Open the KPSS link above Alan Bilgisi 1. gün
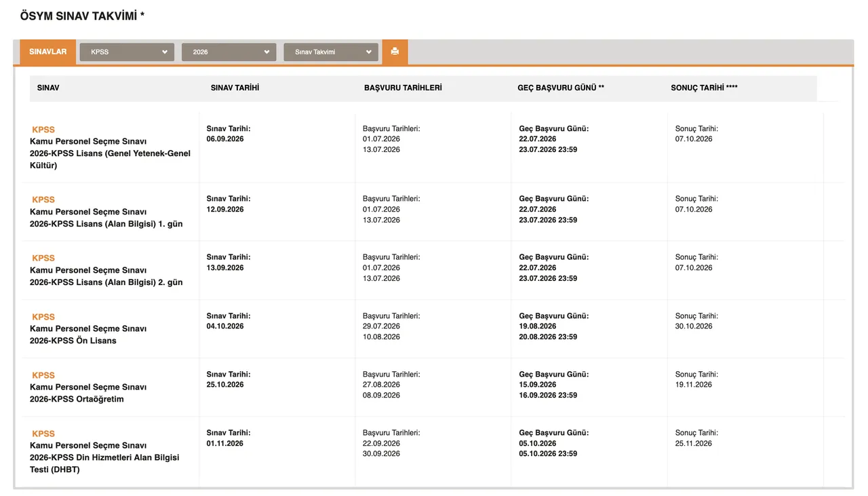This screenshot has height=496, width=868. point(43,199)
